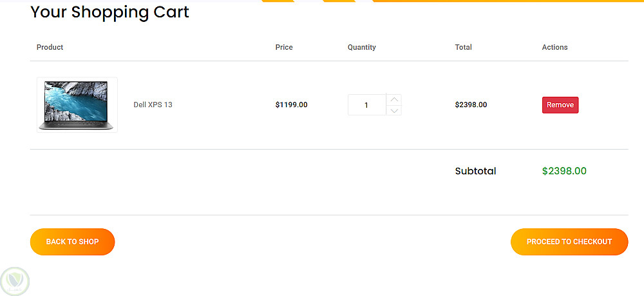Click the green subtotal amount
This screenshot has width=644, height=296.
point(564,171)
